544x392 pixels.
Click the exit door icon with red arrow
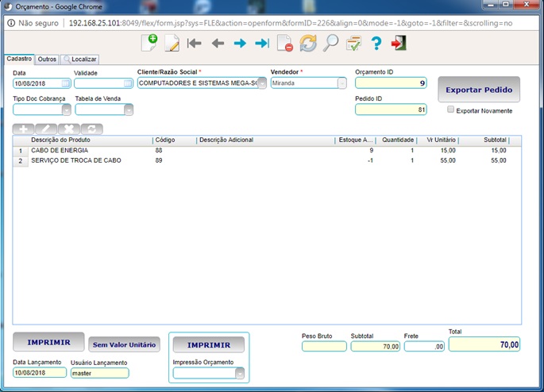(x=399, y=43)
